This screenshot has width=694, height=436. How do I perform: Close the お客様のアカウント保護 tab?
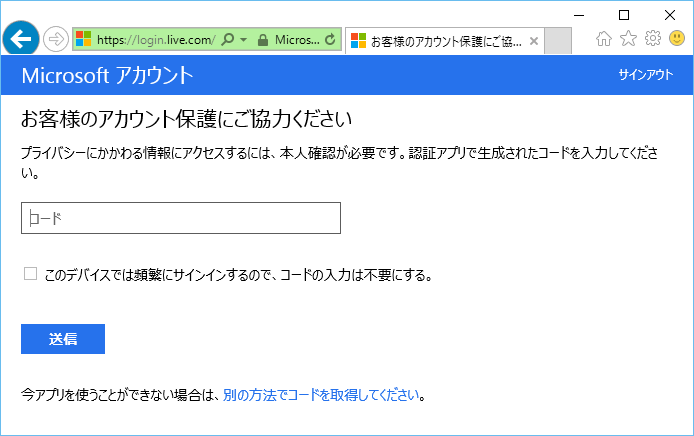click(x=534, y=41)
